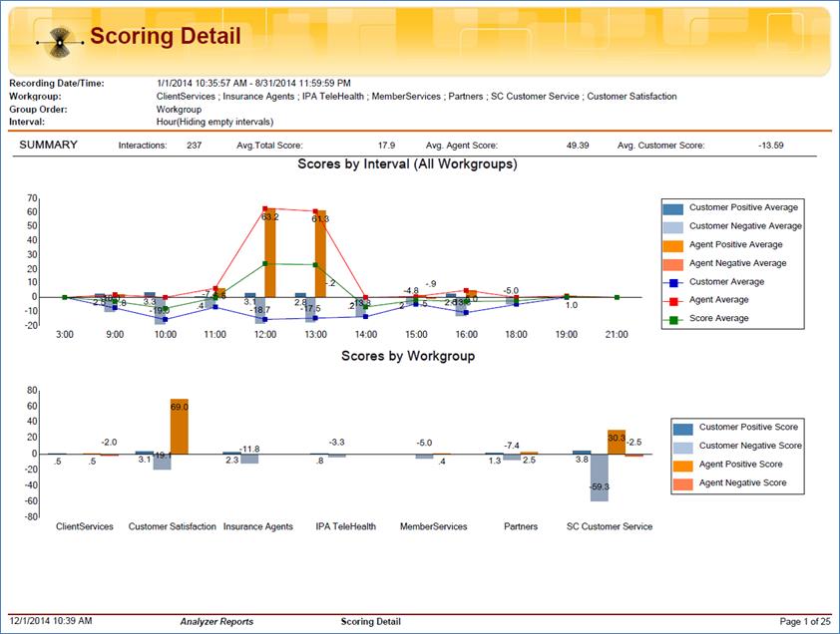The height and width of the screenshot is (634, 840).
Task: Click the Scoring Detail report title
Action: coord(165,36)
